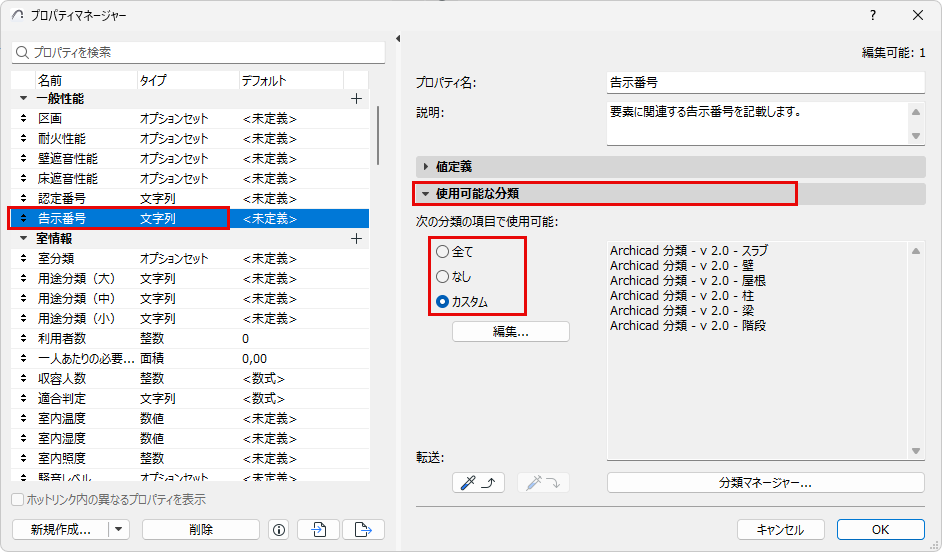Click the デフォルト column header
The image size is (942, 552).
point(291,80)
